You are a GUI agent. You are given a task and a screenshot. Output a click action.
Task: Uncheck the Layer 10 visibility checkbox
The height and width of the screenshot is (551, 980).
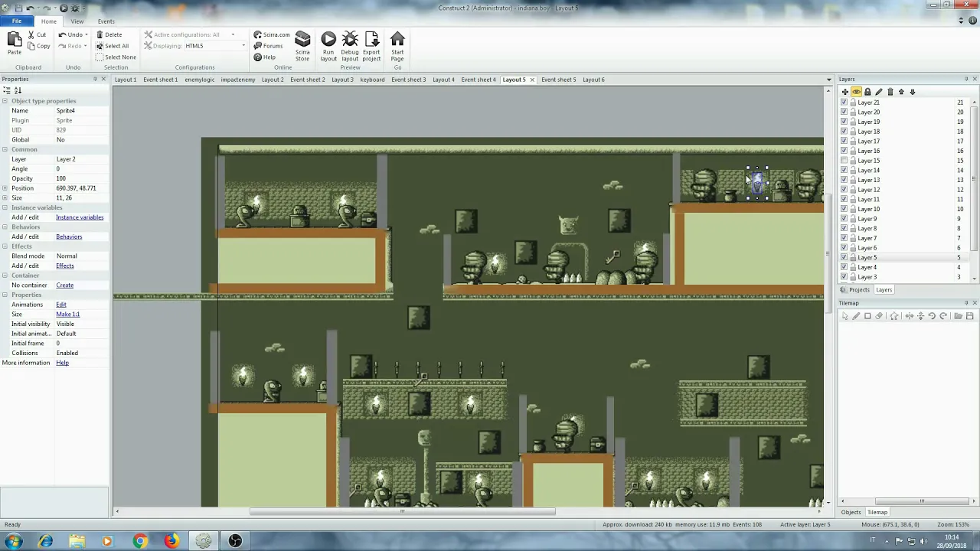coord(844,209)
